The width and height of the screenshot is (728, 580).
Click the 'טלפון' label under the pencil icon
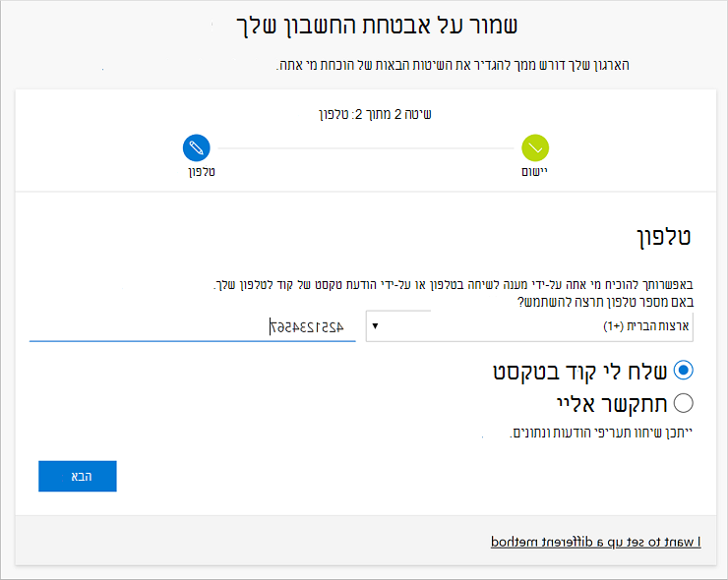tap(202, 172)
